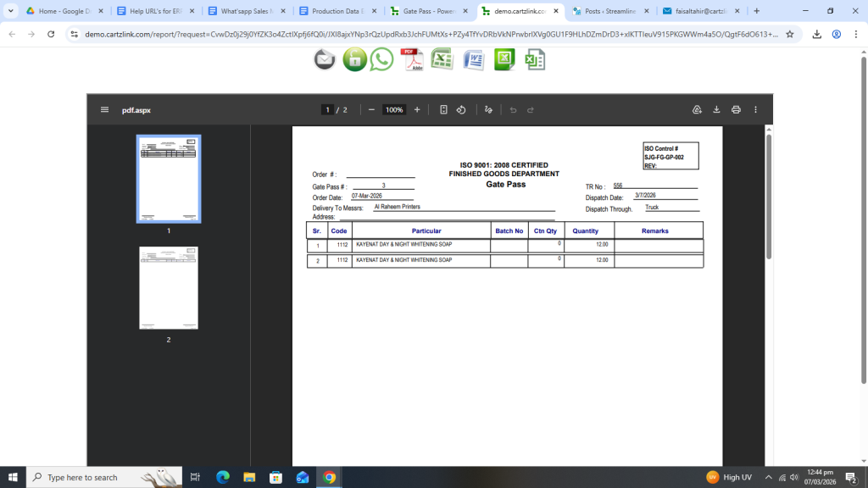The image size is (868, 488).
Task: Toggle the PDF sidebar menu
Action: [x=104, y=110]
